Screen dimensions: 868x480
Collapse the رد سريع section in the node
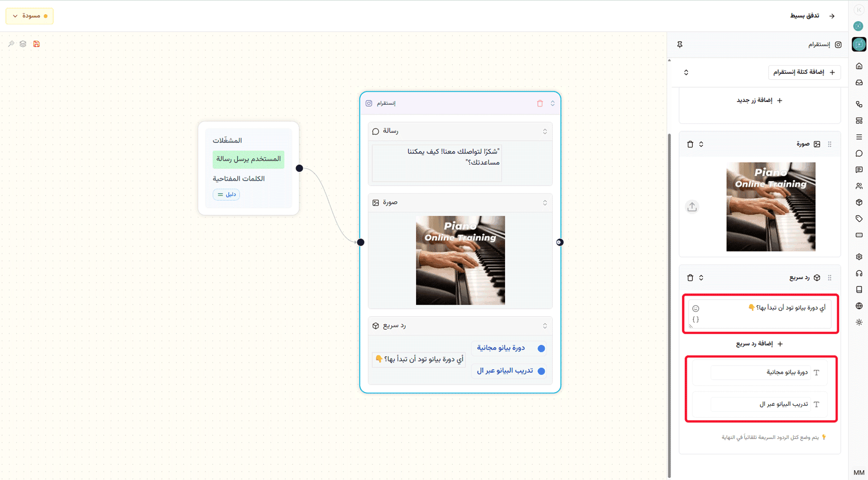tap(545, 326)
